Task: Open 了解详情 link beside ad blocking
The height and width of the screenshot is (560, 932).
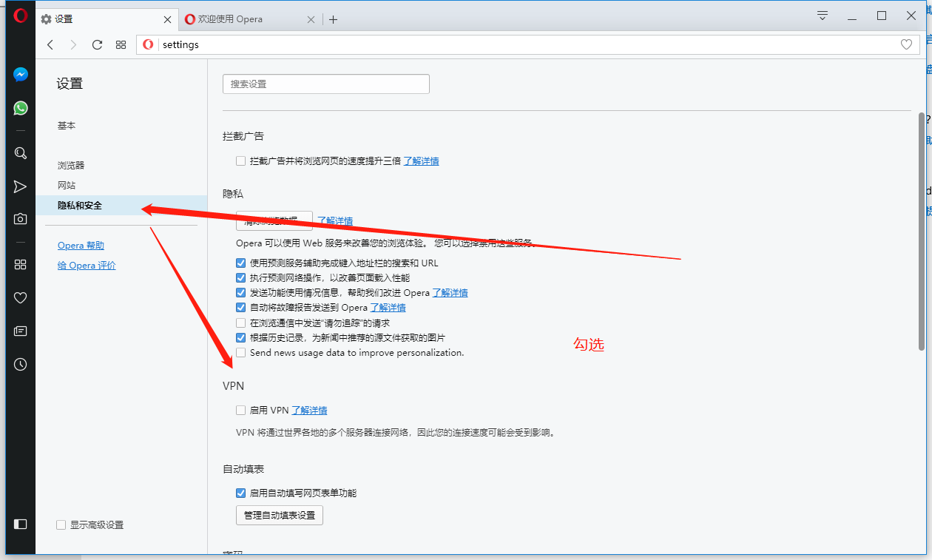Action: tap(421, 161)
